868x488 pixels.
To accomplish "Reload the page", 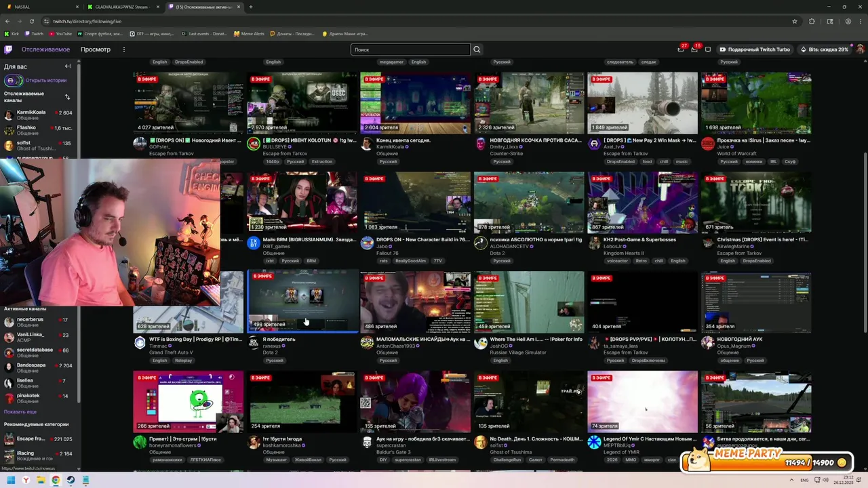I will coord(31,21).
